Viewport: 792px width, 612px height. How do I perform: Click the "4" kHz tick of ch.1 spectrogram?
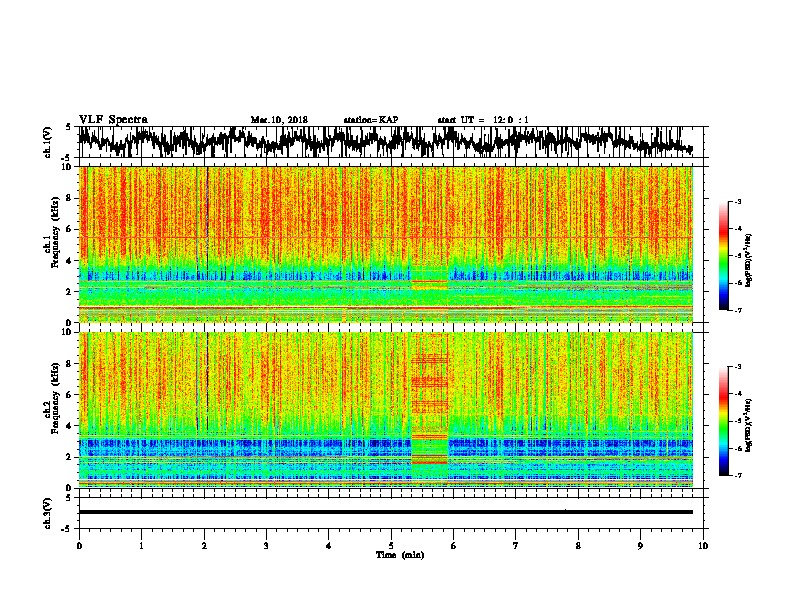[70, 261]
